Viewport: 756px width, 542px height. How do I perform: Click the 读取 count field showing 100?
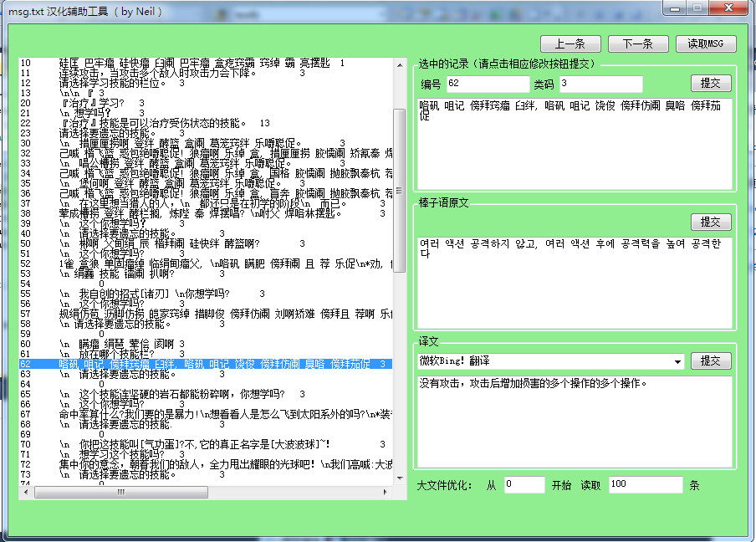tap(645, 485)
